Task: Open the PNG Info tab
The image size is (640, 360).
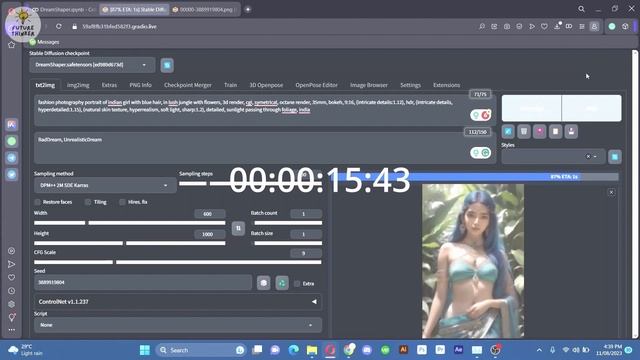Action: [140, 85]
